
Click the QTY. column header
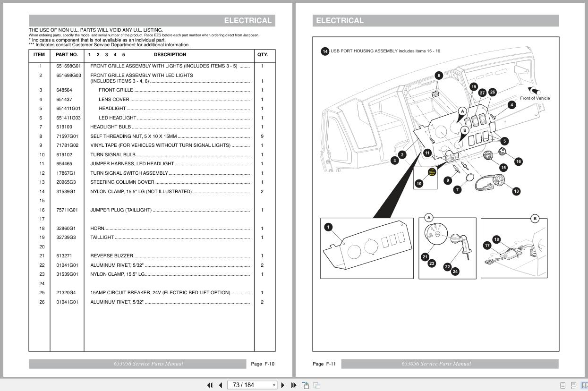(x=263, y=55)
